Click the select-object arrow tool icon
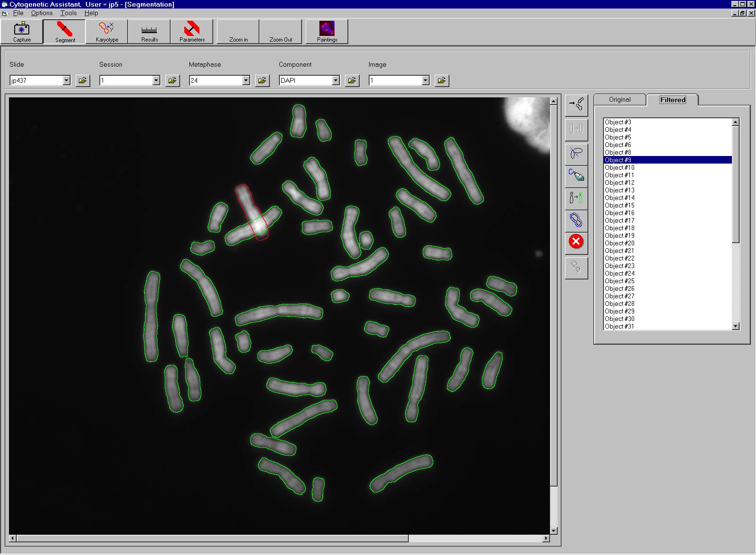 tap(576, 105)
